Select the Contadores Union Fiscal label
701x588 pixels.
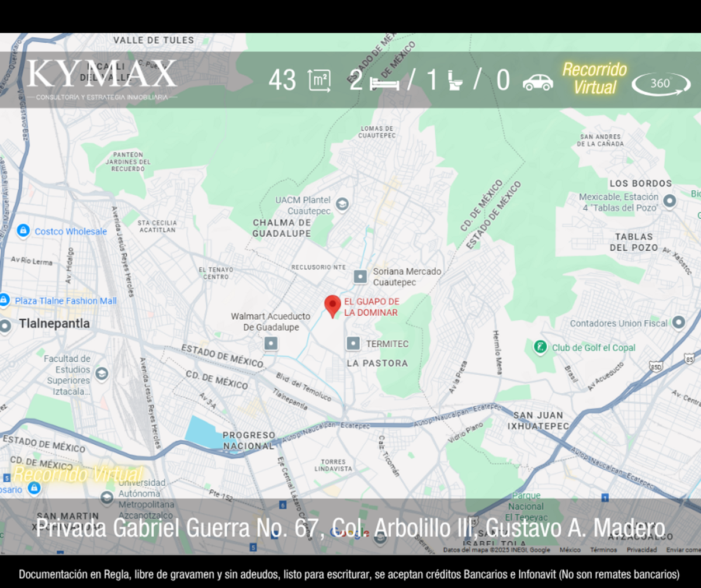[619, 323]
